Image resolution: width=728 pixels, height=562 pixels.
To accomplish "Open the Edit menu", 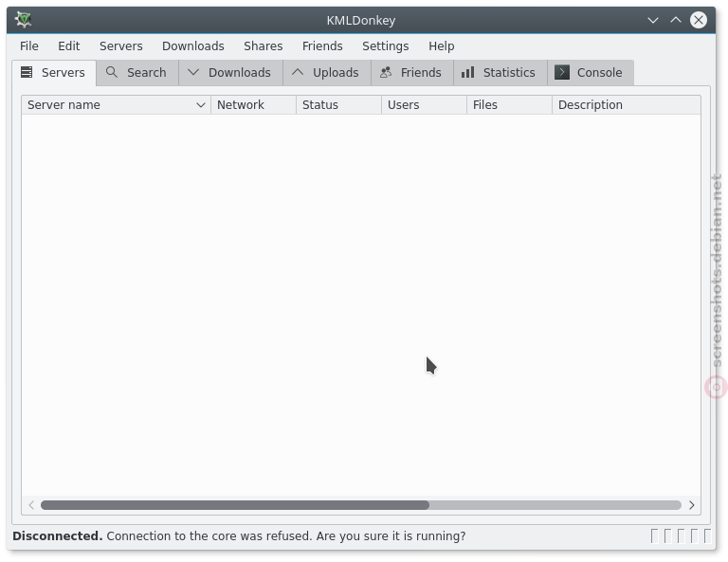I will pyautogui.click(x=68, y=45).
